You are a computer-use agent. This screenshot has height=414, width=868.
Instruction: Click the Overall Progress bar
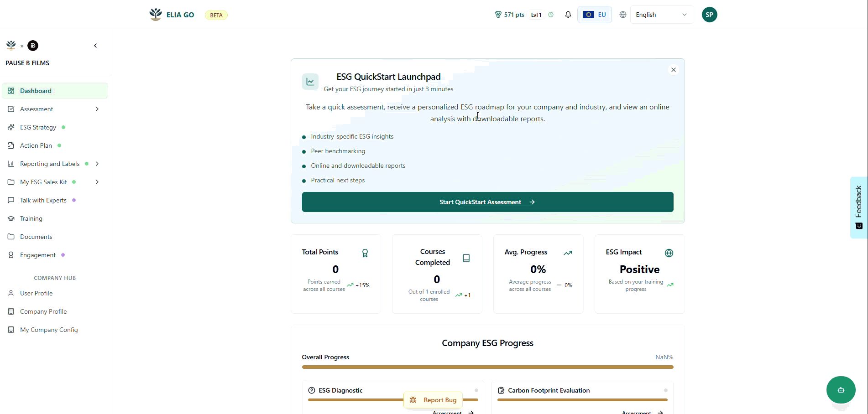point(487,367)
